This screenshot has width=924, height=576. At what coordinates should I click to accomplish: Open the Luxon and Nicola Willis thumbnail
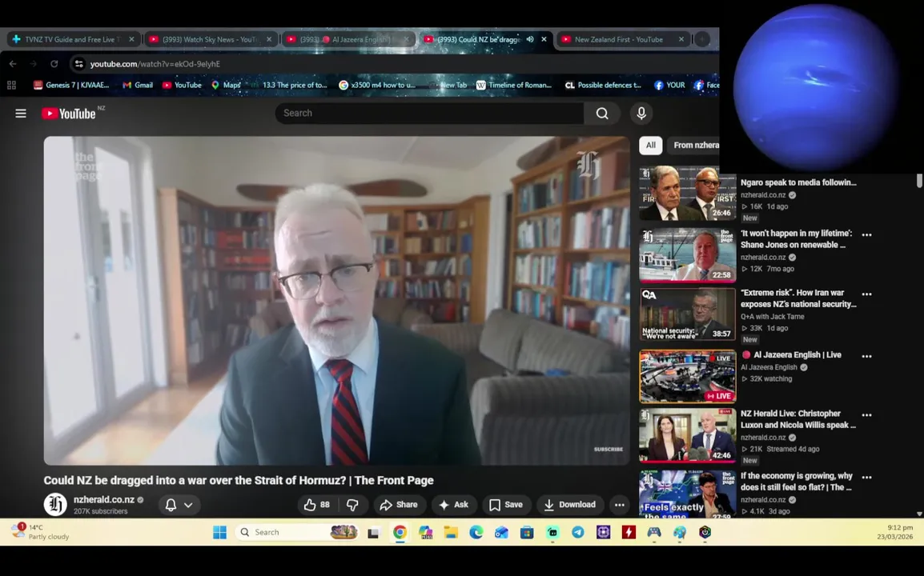coord(687,435)
